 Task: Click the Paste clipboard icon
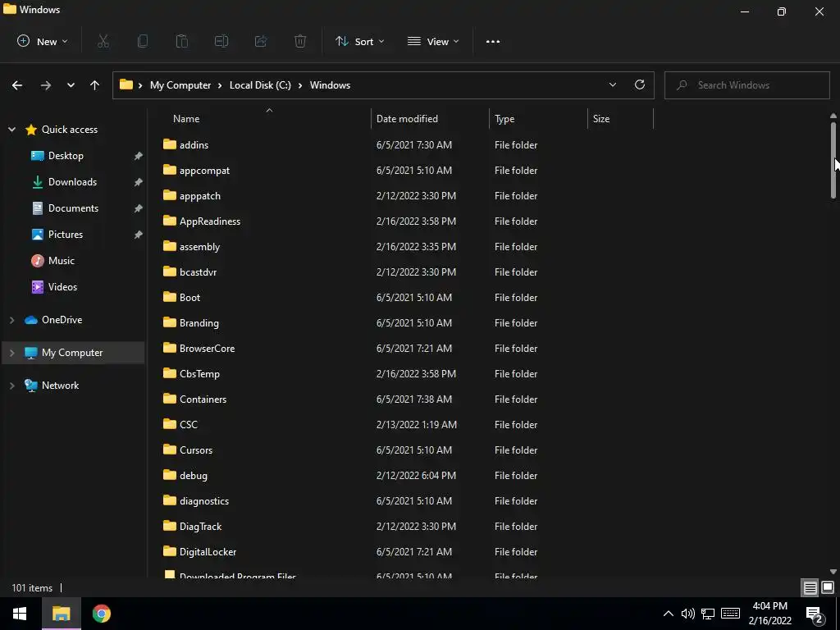(x=181, y=41)
